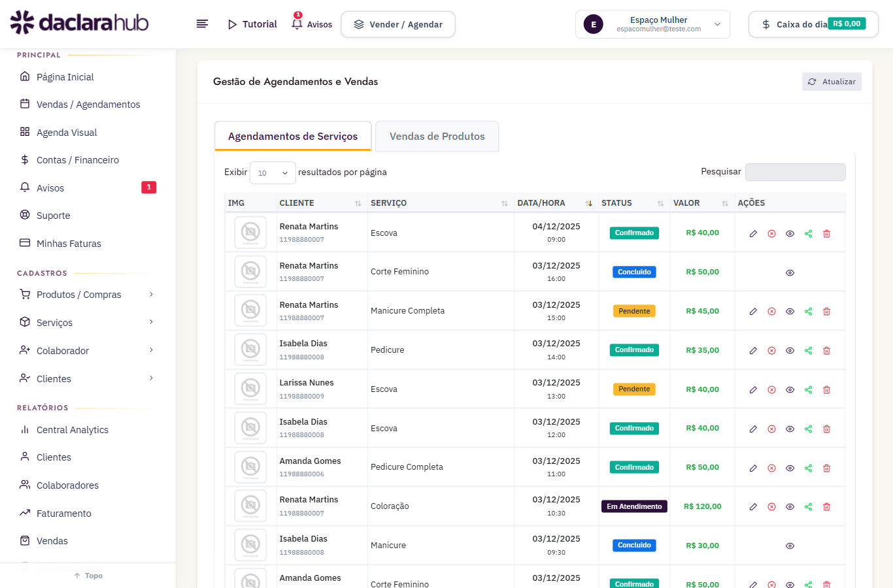The height and width of the screenshot is (588, 893).
Task: View the Manicure 09:30 concluded appointment
Action: (x=790, y=546)
